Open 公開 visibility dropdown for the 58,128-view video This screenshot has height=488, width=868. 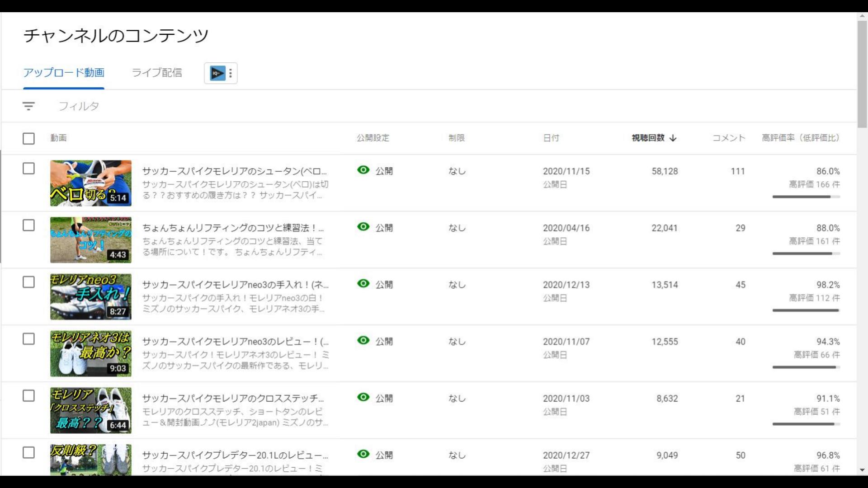(x=384, y=171)
